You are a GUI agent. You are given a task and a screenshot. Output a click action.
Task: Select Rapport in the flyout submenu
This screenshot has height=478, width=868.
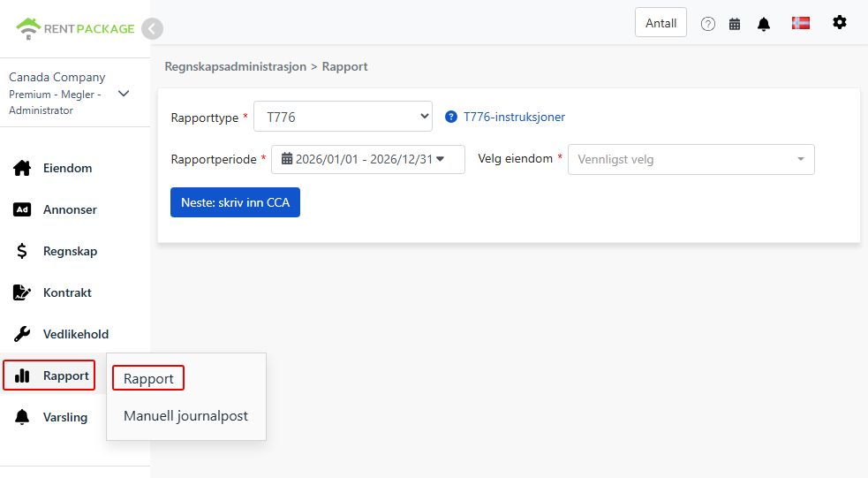[x=148, y=378]
